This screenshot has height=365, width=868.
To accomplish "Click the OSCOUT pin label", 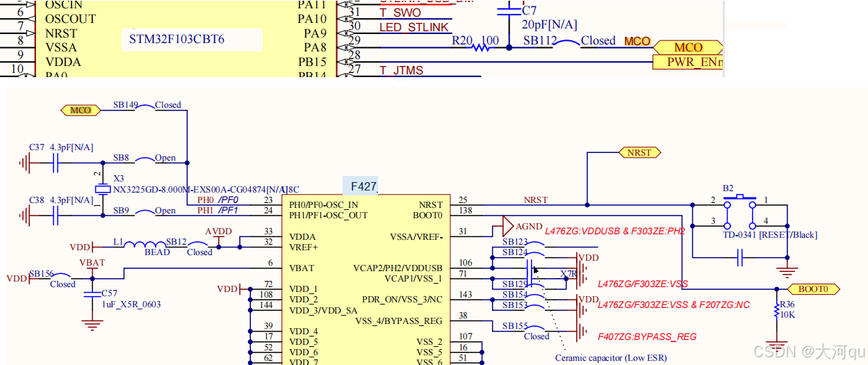I will [70, 19].
